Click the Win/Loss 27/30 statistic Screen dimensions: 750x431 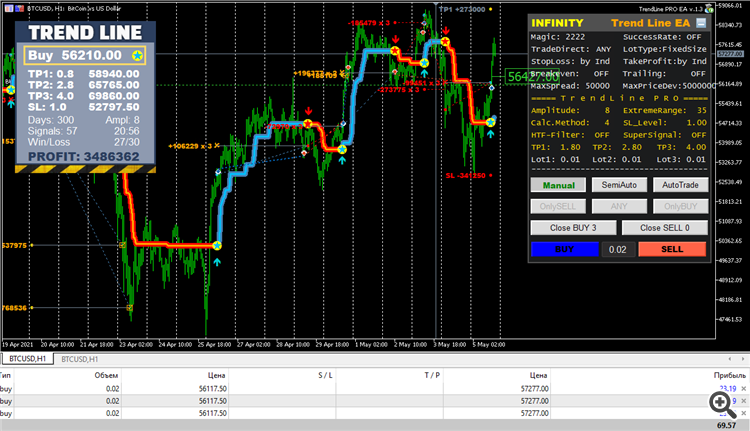[84, 142]
